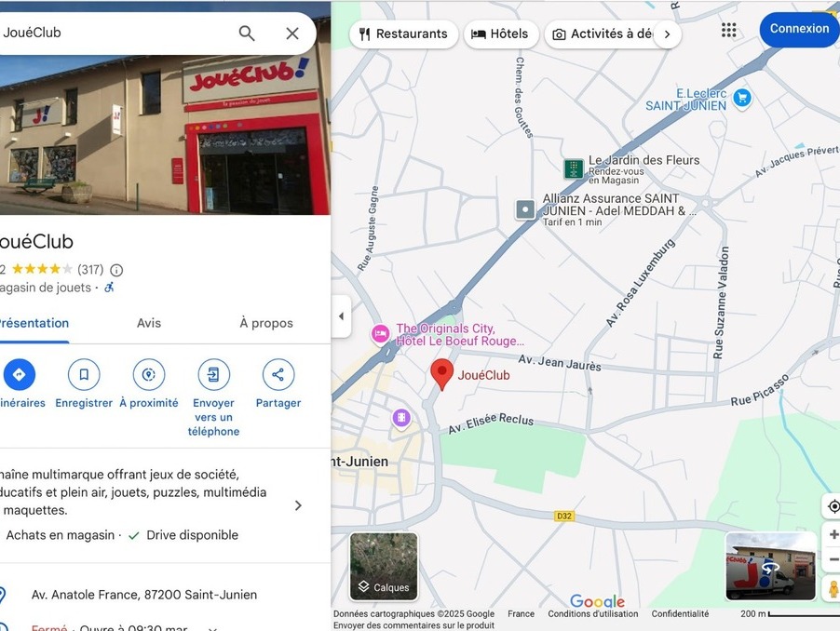Click the 317 reviews count
Image resolution: width=840 pixels, height=631 pixels.
coord(90,270)
